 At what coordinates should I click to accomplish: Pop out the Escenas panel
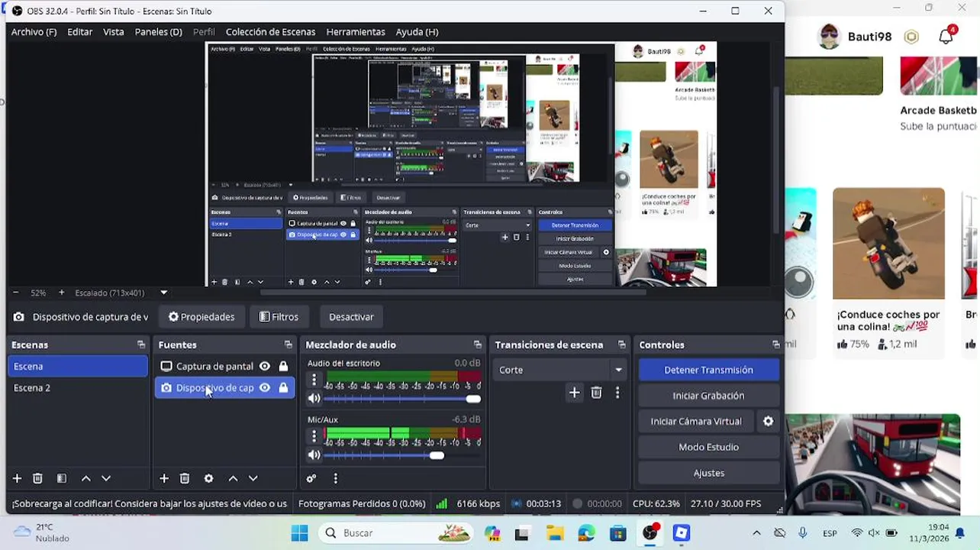[x=140, y=345]
